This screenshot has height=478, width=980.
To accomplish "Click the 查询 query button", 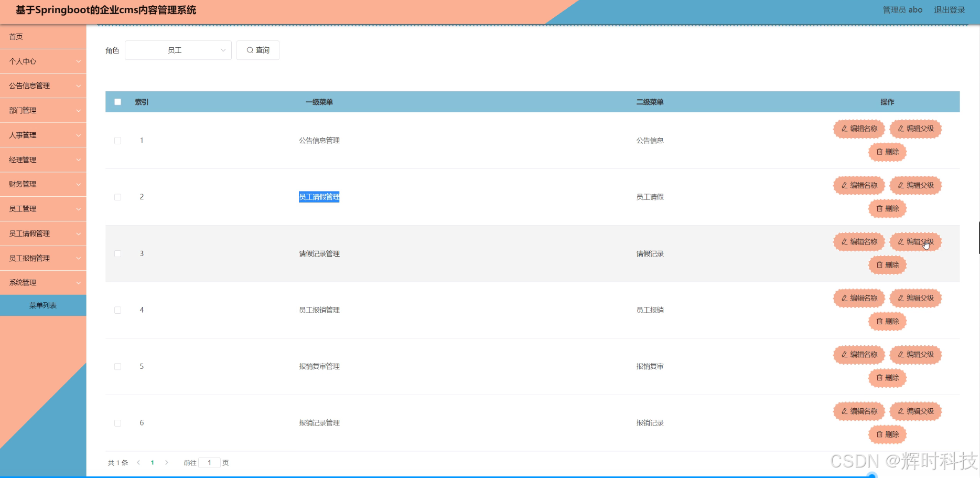I will point(257,50).
